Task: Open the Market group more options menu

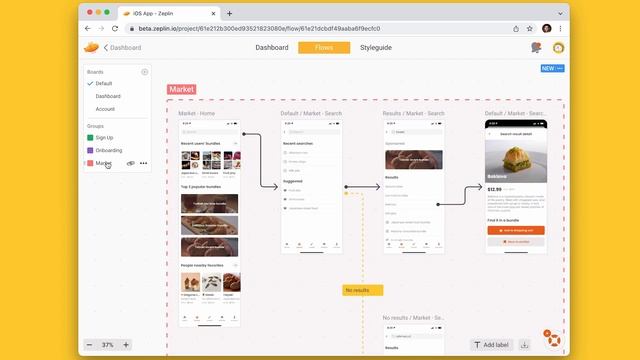Action: [143, 163]
